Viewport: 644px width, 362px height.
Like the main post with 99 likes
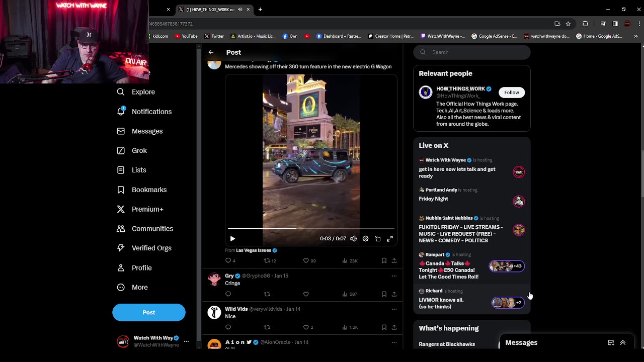pyautogui.click(x=309, y=260)
